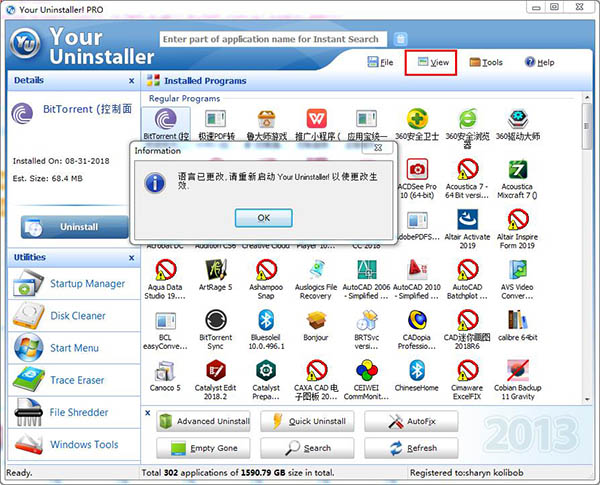Select the ChineseHome program icon
The image size is (600, 485).
pos(417,370)
